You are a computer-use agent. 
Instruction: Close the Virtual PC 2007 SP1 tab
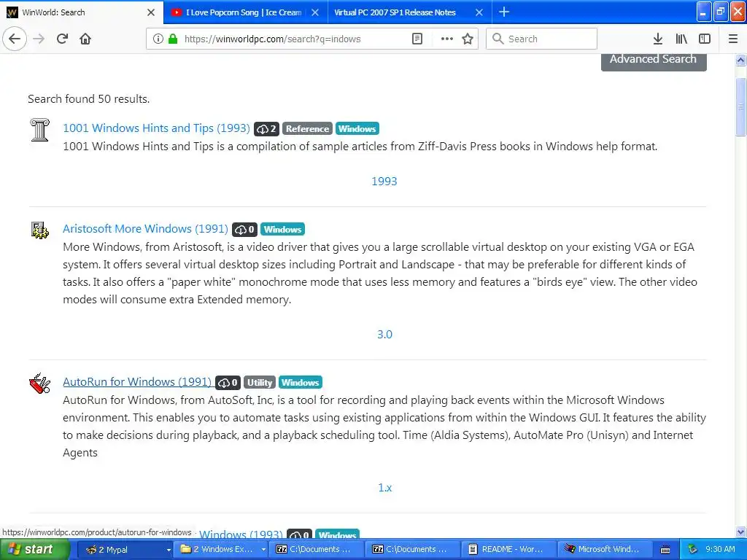pyautogui.click(x=479, y=12)
